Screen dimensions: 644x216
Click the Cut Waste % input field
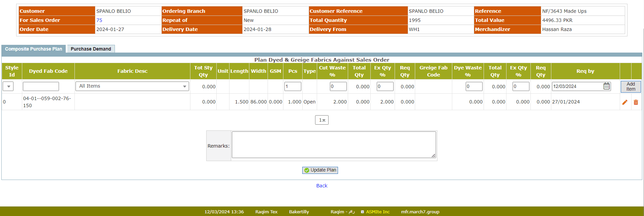[338, 87]
